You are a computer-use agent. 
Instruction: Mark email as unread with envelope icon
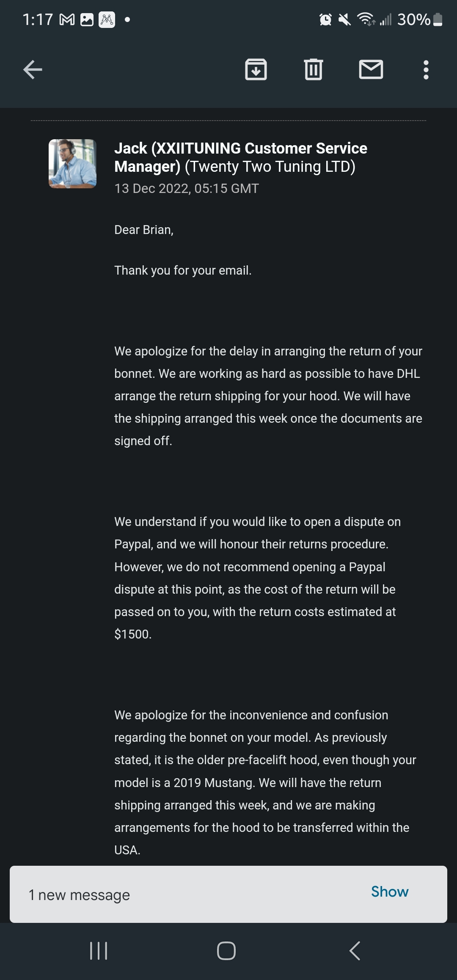click(x=371, y=70)
